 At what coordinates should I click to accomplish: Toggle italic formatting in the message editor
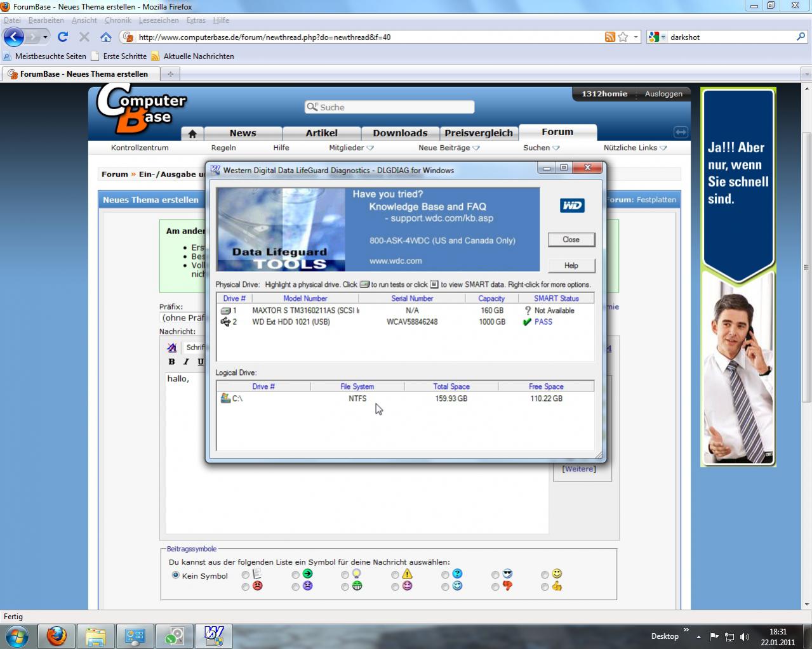(186, 362)
